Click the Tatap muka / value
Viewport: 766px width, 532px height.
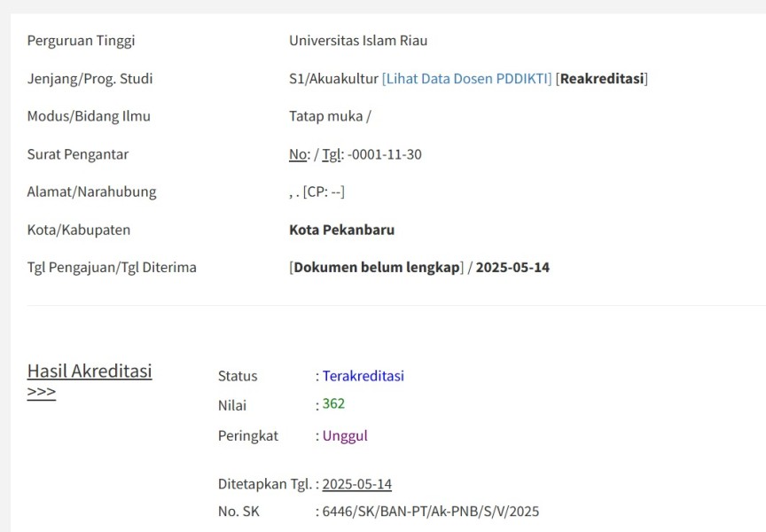point(330,116)
